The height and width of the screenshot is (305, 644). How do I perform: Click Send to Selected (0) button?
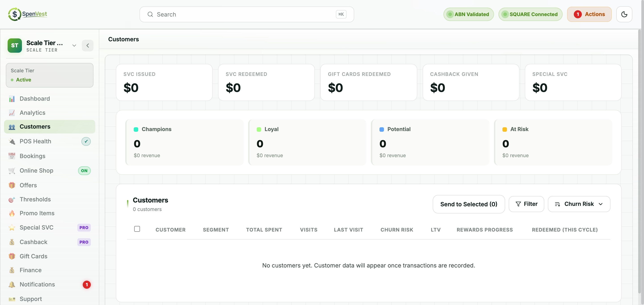click(469, 204)
